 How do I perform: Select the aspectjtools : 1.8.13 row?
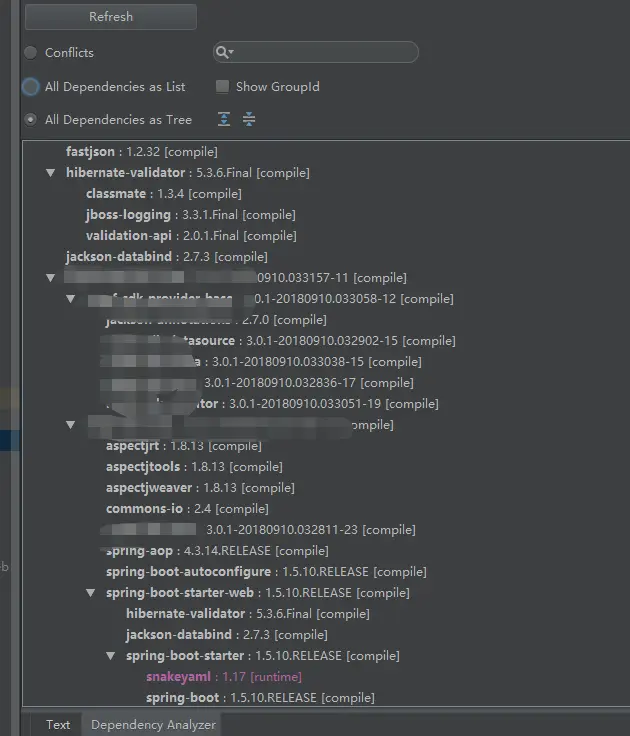(194, 467)
